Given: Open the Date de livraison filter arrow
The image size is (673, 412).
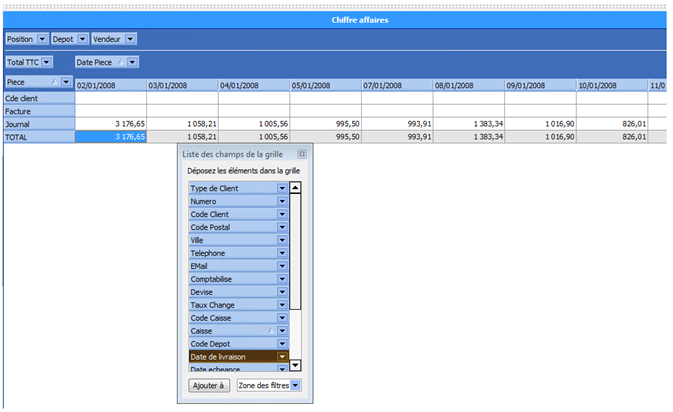Looking at the screenshot, I should point(282,357).
